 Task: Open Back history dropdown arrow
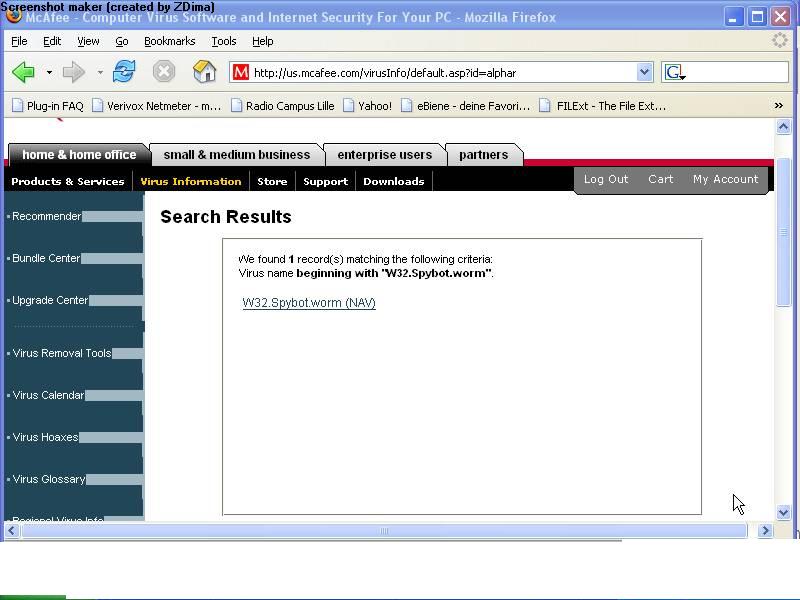coord(49,72)
